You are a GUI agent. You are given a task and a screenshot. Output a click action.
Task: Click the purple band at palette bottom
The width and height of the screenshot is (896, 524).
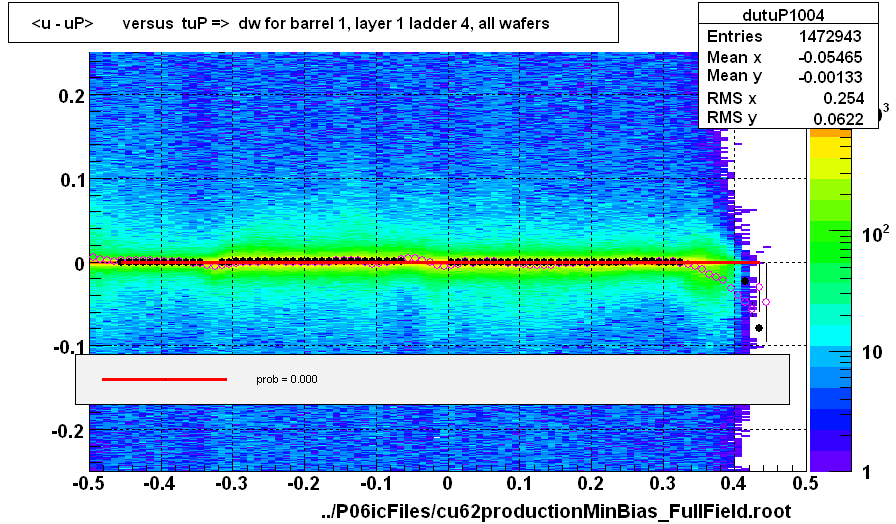[x=830, y=461]
